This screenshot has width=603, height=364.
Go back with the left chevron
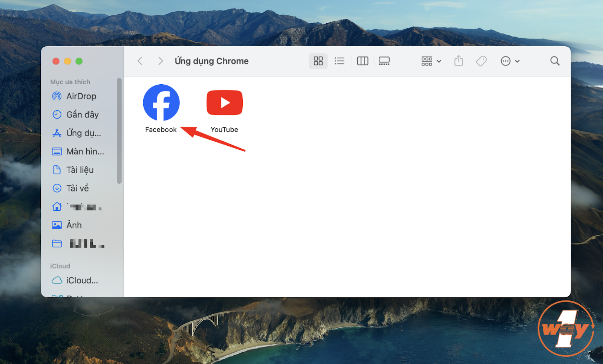140,61
